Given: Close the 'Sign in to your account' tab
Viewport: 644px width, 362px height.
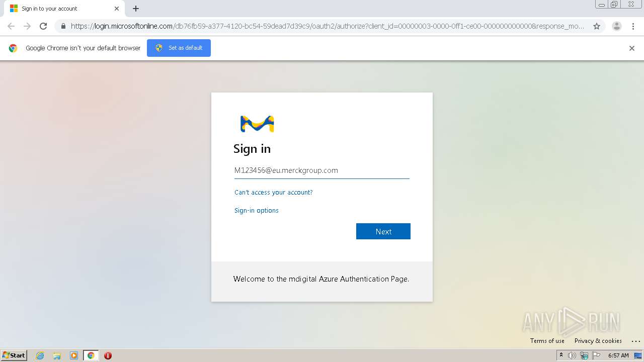Looking at the screenshot, I should coord(117,9).
